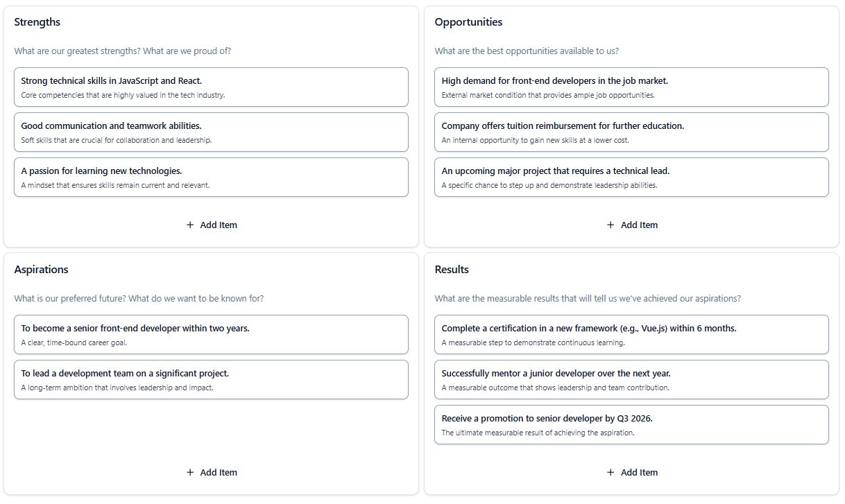Open the high demand for front-end developers card
This screenshot has width=845, height=504.
click(631, 87)
